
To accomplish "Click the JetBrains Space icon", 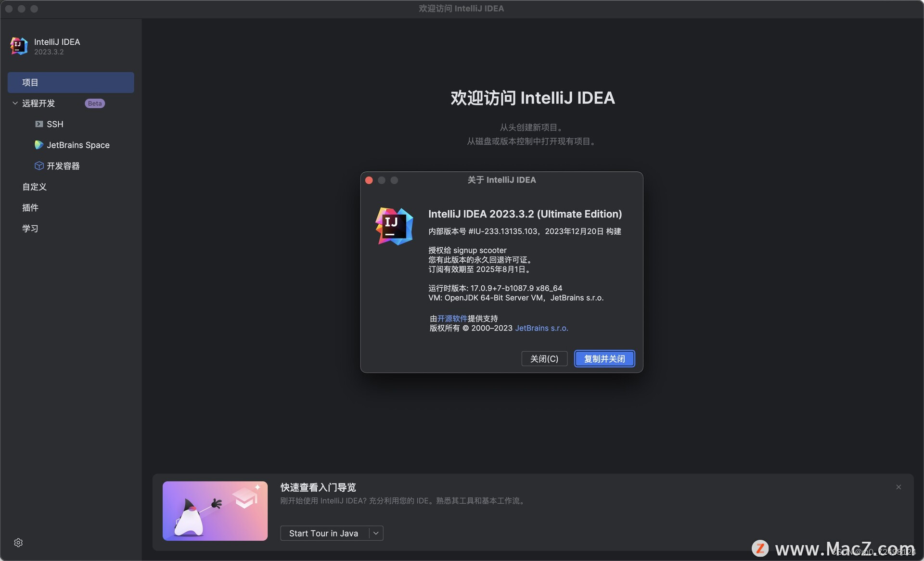I will tap(38, 145).
